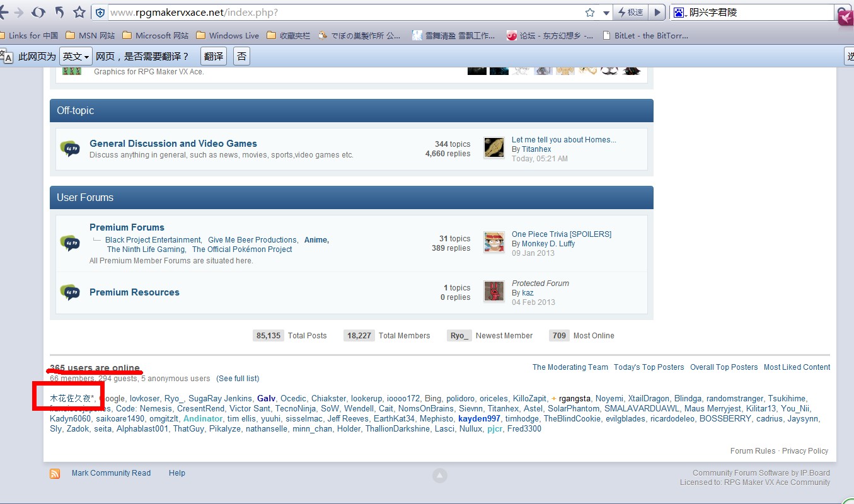Click the RSS feed icon at page bottom
The height and width of the screenshot is (504, 854).
pos(55,473)
